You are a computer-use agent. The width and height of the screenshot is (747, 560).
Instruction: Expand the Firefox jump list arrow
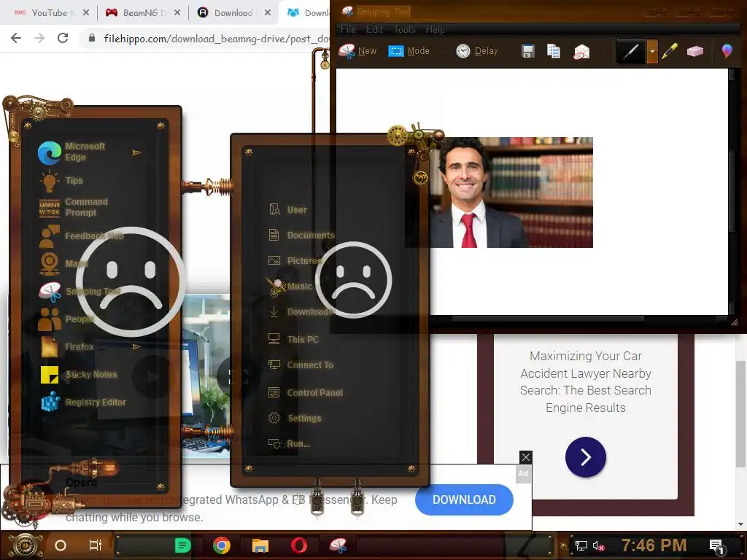click(136, 346)
